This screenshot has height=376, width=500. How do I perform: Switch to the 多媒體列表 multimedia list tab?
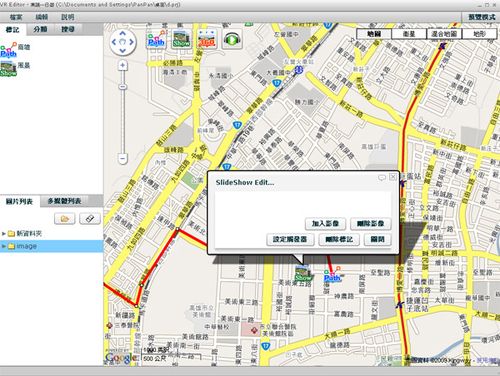click(x=64, y=201)
